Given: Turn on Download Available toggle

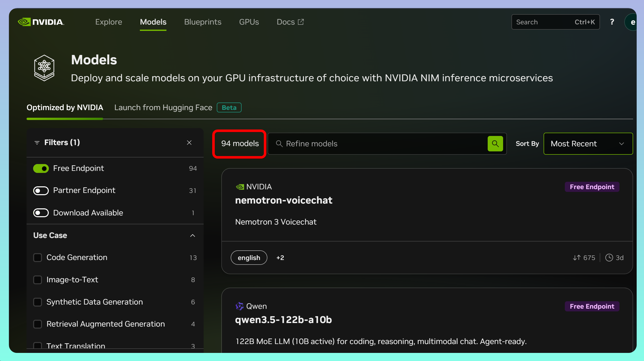Looking at the screenshot, I should [x=41, y=213].
